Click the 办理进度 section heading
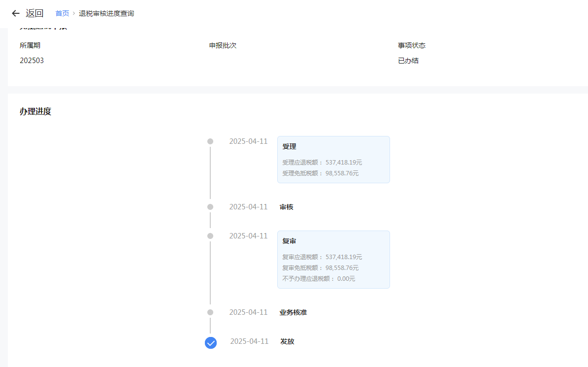The width and height of the screenshot is (588, 367). click(x=35, y=111)
